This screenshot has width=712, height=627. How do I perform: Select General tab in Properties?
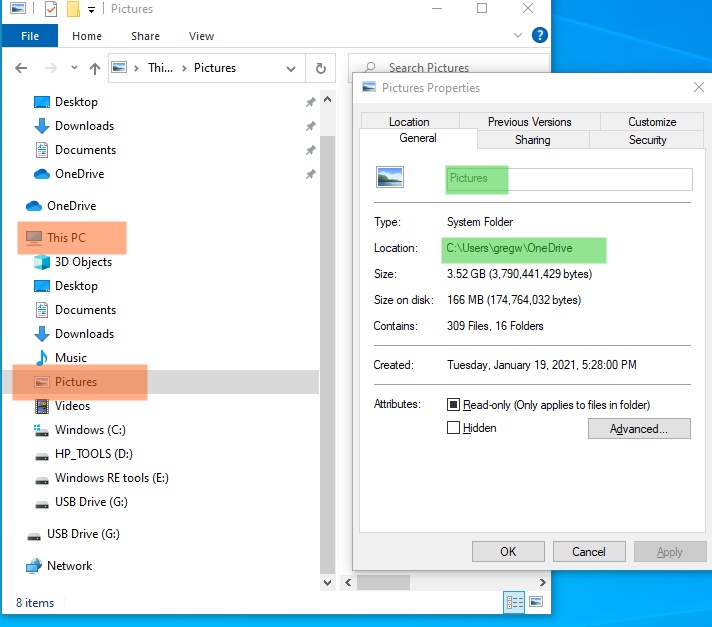click(418, 138)
